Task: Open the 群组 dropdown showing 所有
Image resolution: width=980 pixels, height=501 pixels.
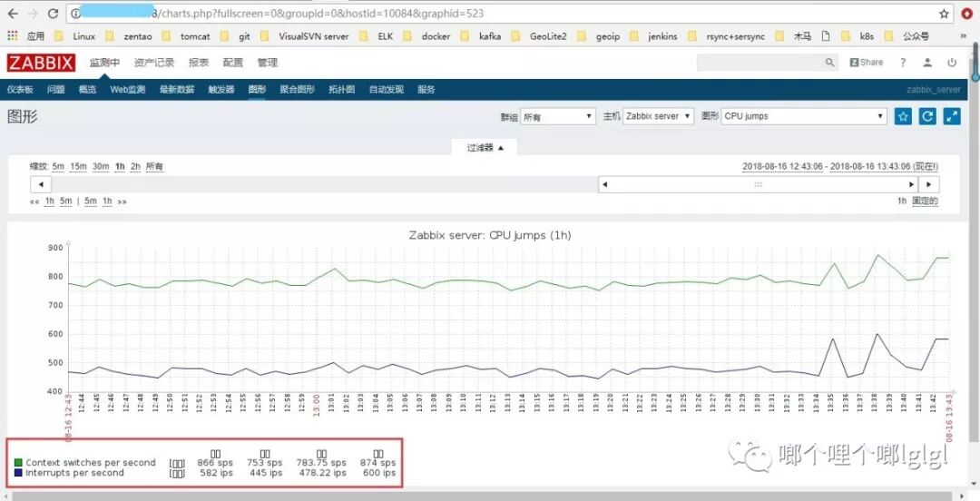Action: (558, 116)
